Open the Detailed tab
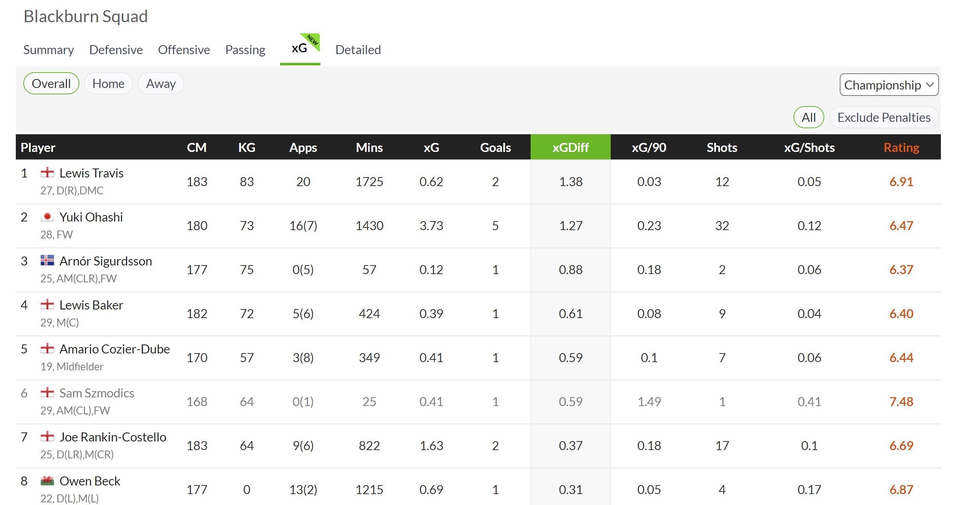Image resolution: width=980 pixels, height=505 pixels. 358,49
